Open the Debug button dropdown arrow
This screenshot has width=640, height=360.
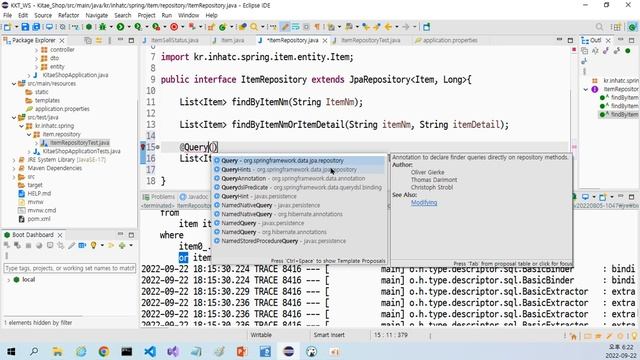[x=111, y=27]
